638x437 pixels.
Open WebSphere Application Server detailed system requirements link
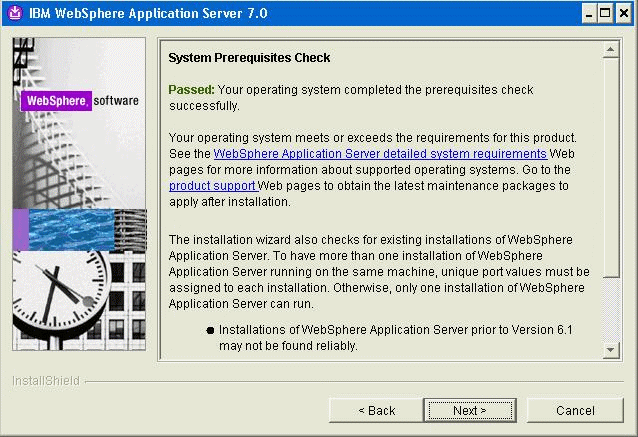click(x=380, y=154)
